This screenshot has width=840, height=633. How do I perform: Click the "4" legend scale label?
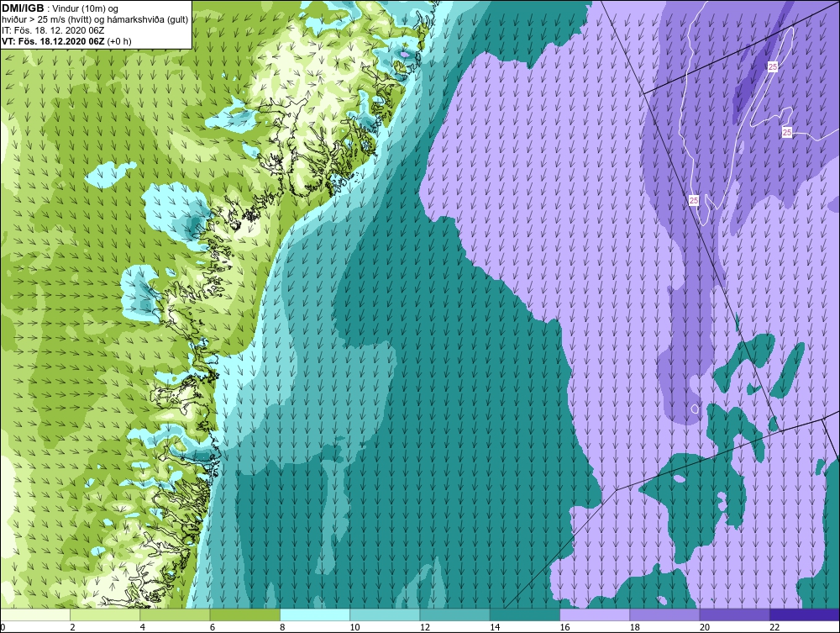click(x=143, y=628)
